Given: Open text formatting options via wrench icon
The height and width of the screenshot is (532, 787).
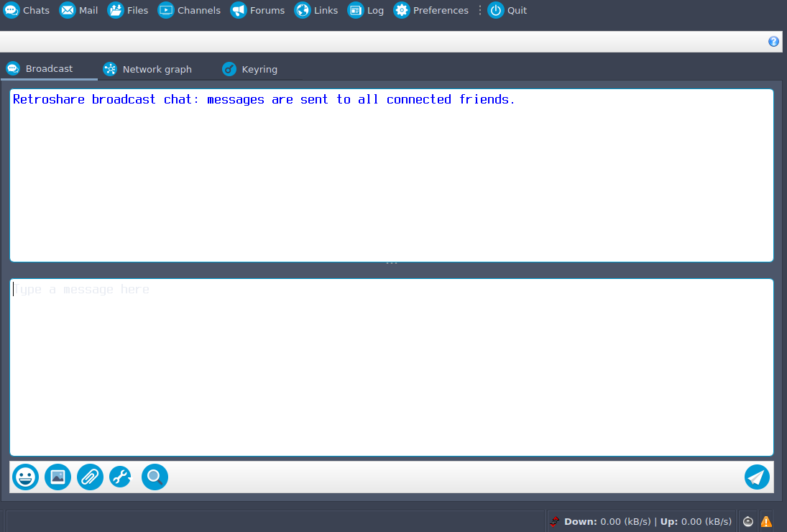Looking at the screenshot, I should point(120,477).
